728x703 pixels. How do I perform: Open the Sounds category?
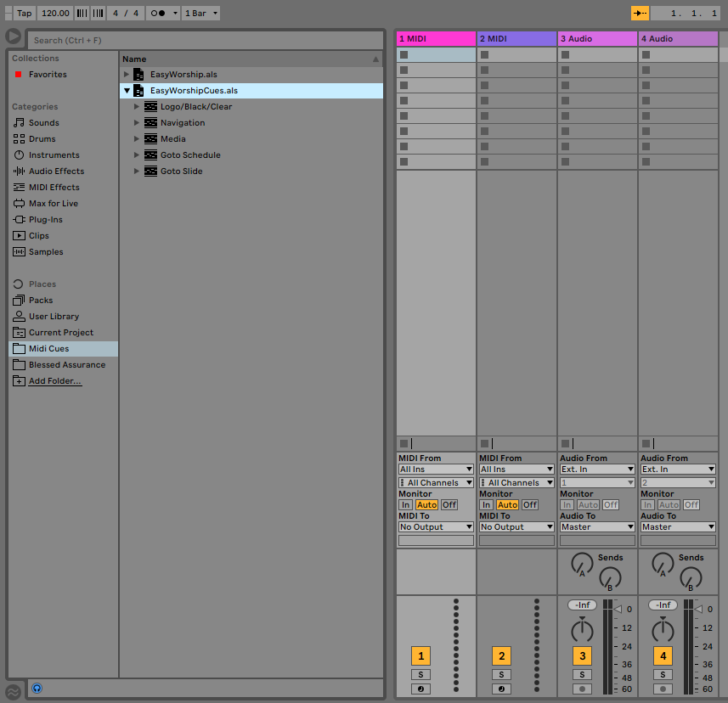(x=43, y=122)
